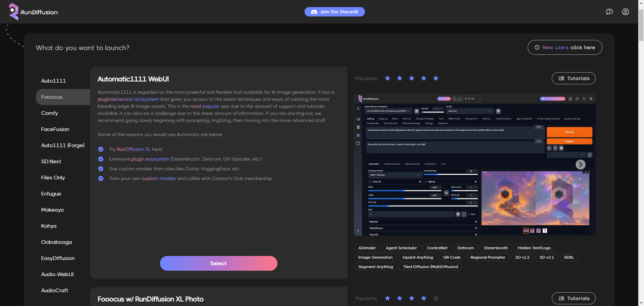Screen dimensions: 644x306
Task: Open Audio-WebUI from the sidebar
Action: [x=63, y=274]
